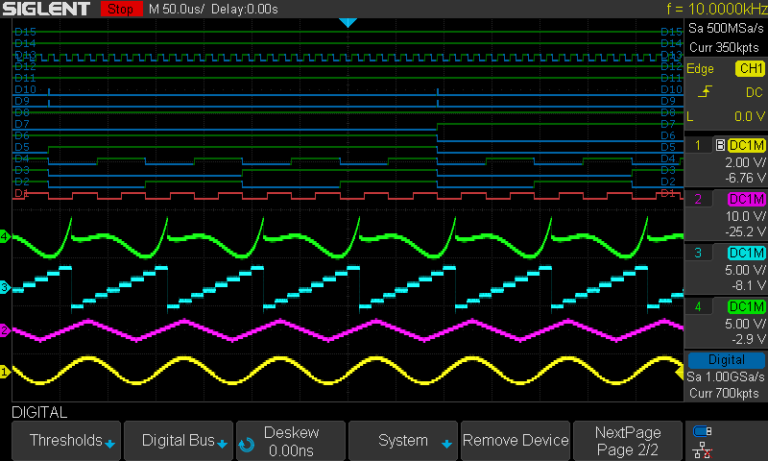The width and height of the screenshot is (768, 461).
Task: Toggle the red Stop run state indicator
Action: pyautogui.click(x=122, y=9)
